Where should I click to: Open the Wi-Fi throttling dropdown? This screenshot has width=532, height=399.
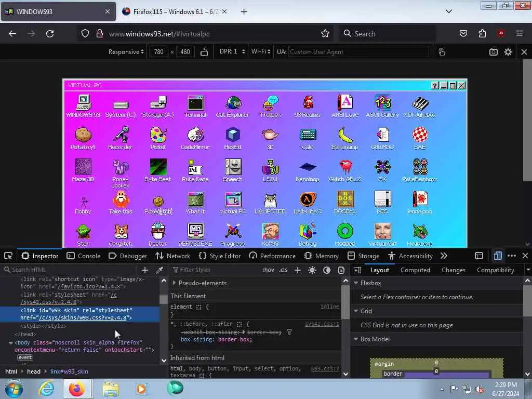(x=261, y=51)
